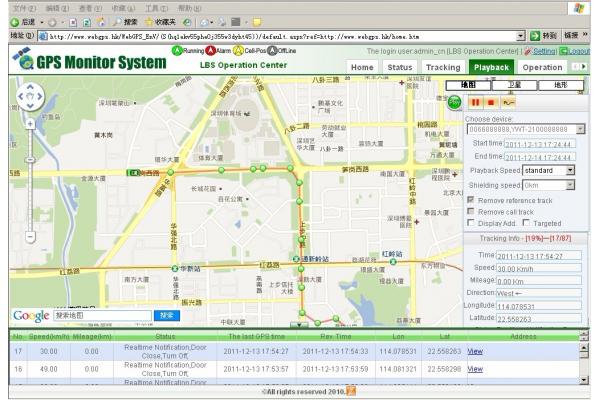Image resolution: width=600 pixels, height=400 pixels.
Task: Click the 红岭站 metro station marker
Action: 393,262
